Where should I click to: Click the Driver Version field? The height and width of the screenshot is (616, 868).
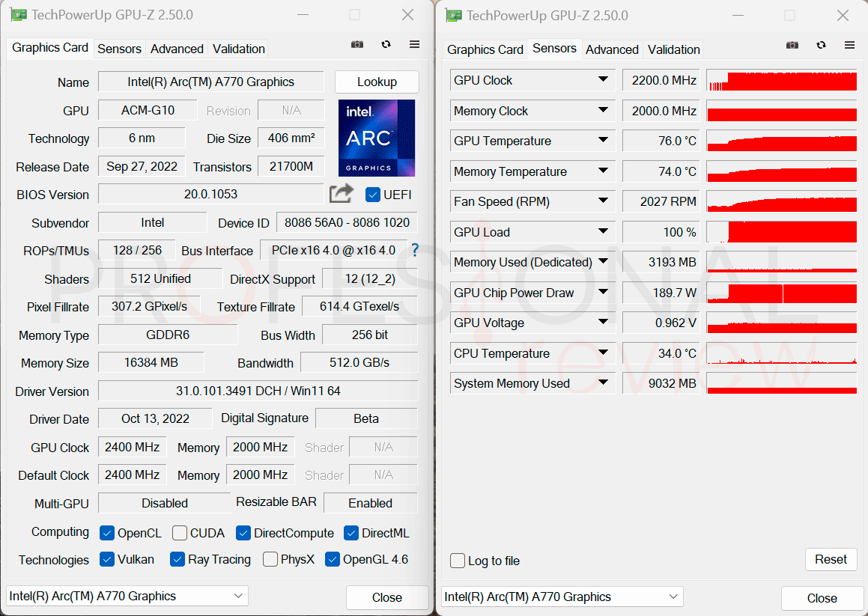coord(258,391)
